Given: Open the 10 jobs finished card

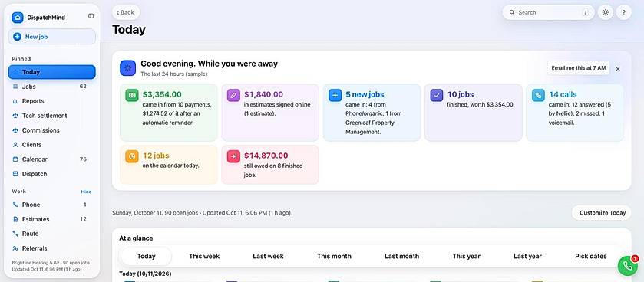Looking at the screenshot, I should click(x=474, y=113).
